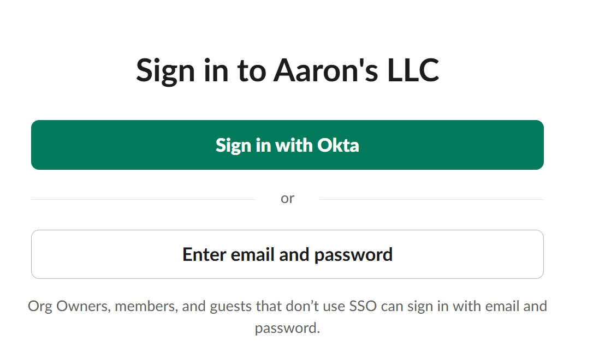Click the blank area below the help text
The image size is (599, 364).
(x=288, y=352)
